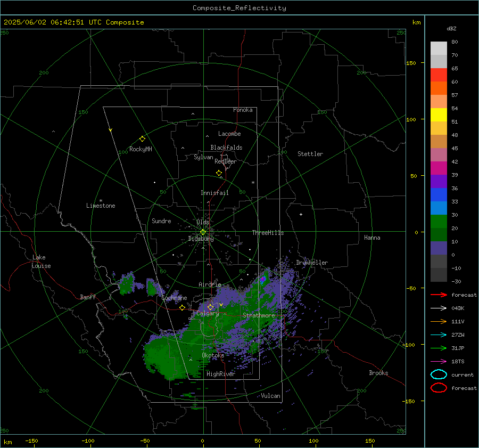Click the RedDeer city label
Viewport: 479px width, 448px height.
(226, 161)
